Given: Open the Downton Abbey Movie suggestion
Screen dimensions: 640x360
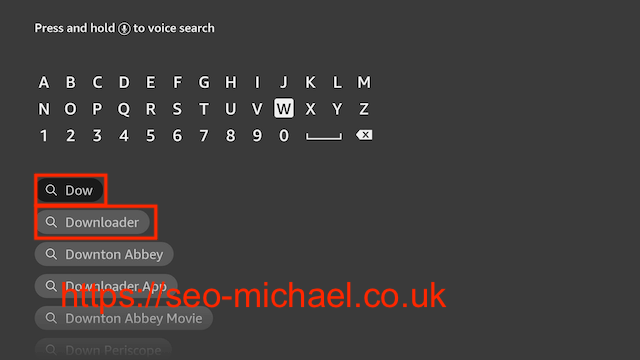Looking at the screenshot, I should (124, 318).
